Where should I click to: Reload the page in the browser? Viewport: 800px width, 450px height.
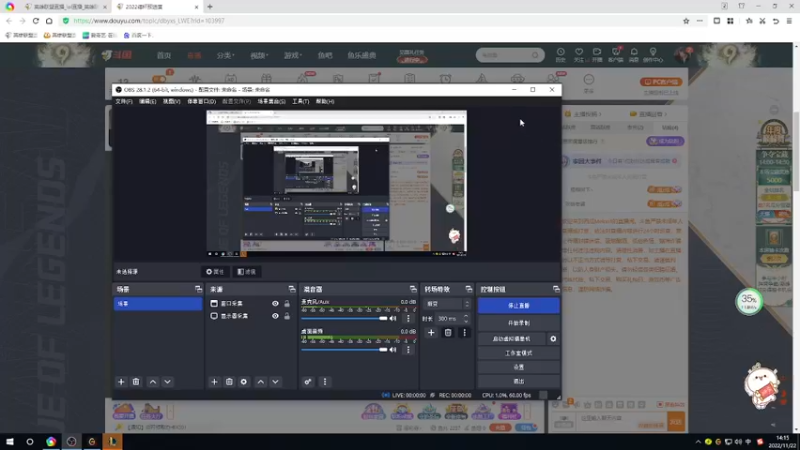36,21
